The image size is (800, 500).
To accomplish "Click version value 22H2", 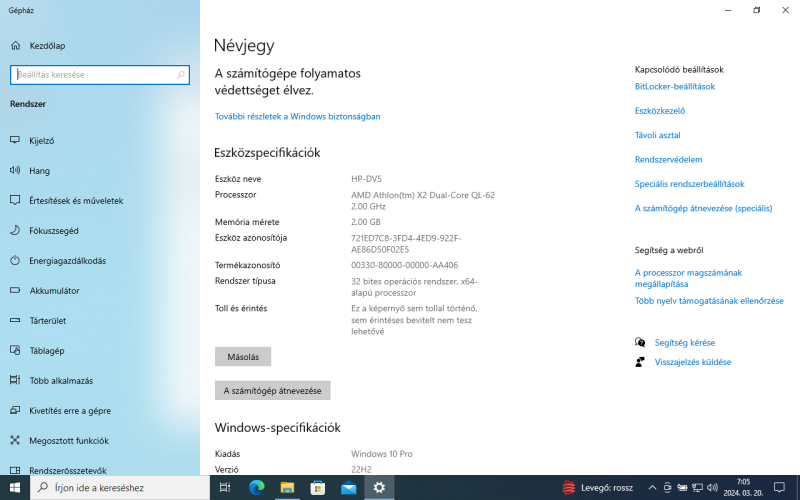I will click(361, 469).
